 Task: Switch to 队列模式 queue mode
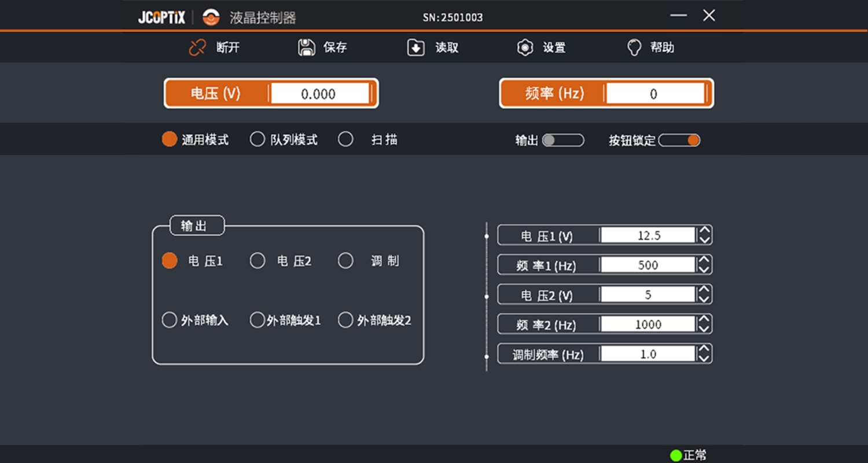click(x=258, y=139)
